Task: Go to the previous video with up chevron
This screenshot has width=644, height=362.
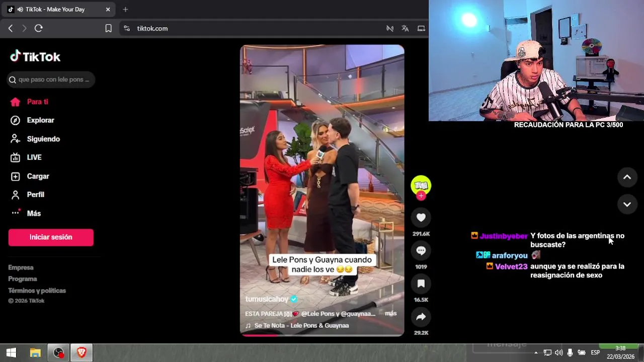Action: (x=627, y=177)
